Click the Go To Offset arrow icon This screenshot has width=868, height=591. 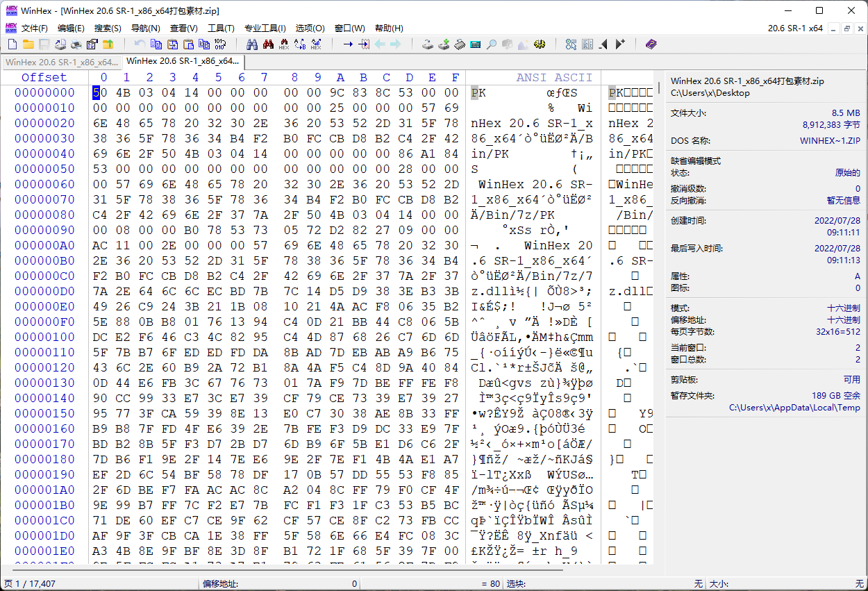(x=348, y=44)
